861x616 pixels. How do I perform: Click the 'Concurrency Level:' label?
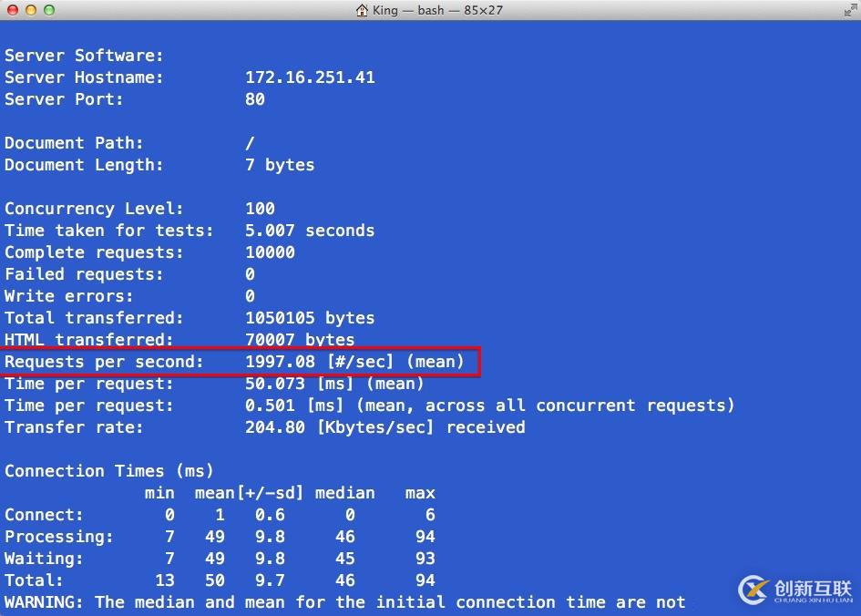point(94,209)
